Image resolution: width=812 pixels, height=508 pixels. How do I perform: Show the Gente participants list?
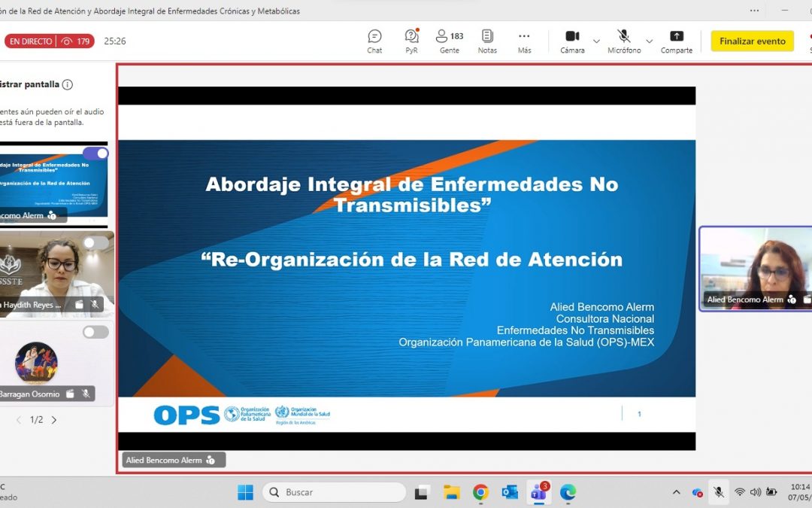pos(450,41)
